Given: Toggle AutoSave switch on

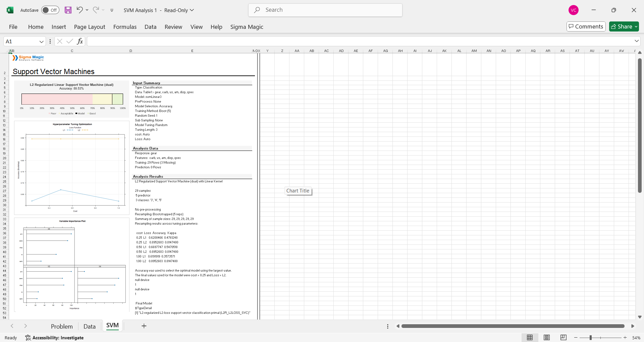Looking at the screenshot, I should 50,10.
